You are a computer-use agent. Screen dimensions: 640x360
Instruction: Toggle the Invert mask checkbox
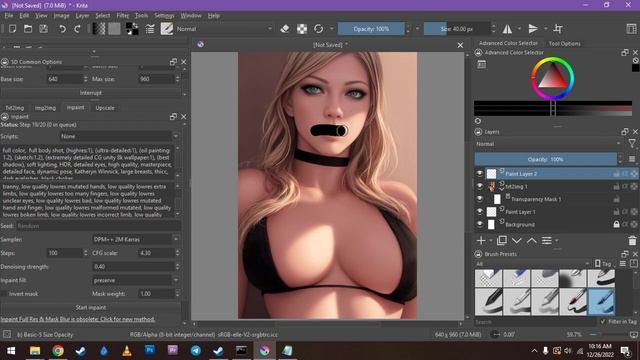point(4,294)
